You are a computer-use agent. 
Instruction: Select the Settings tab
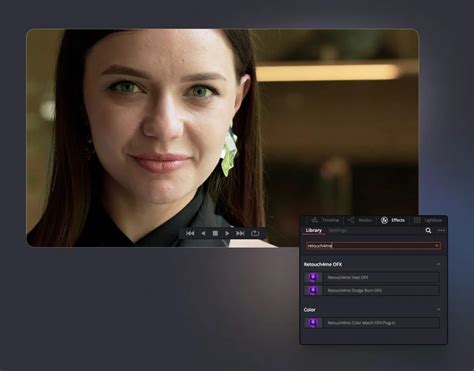pyautogui.click(x=338, y=230)
